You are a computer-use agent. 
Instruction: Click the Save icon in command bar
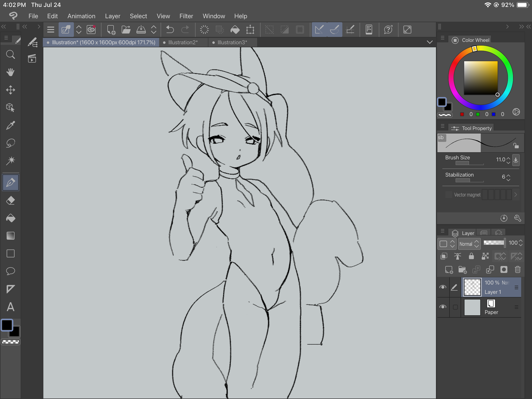click(x=141, y=30)
